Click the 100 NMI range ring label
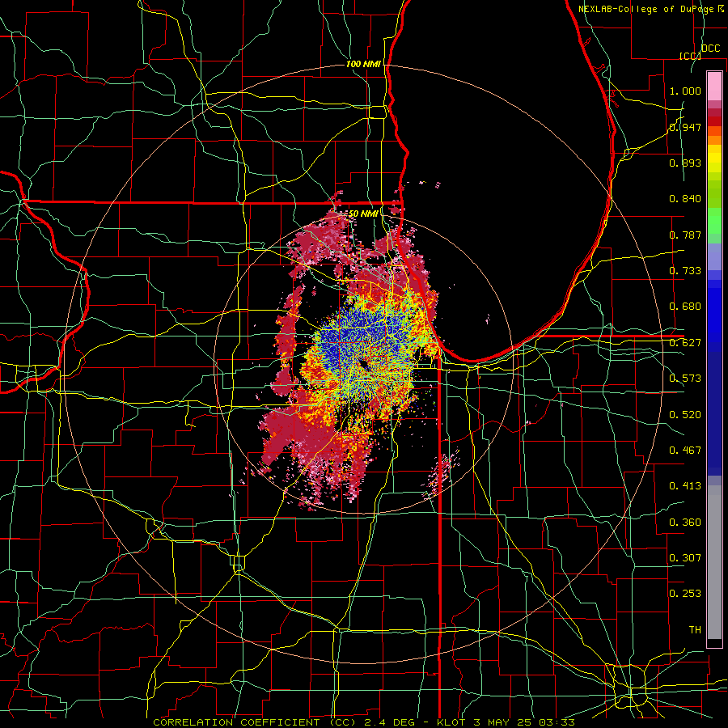This screenshot has height=728, width=728. [x=363, y=64]
